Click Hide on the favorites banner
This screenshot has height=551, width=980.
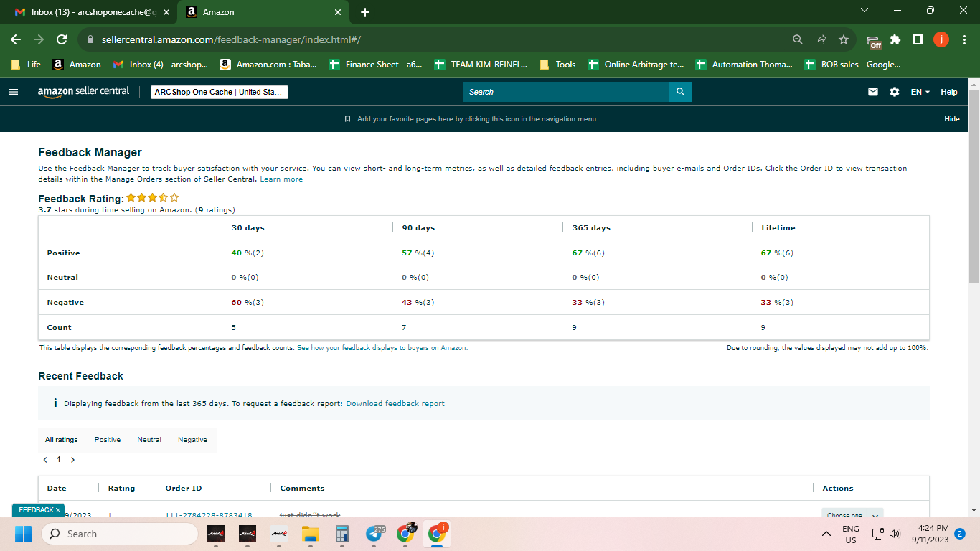[952, 119]
